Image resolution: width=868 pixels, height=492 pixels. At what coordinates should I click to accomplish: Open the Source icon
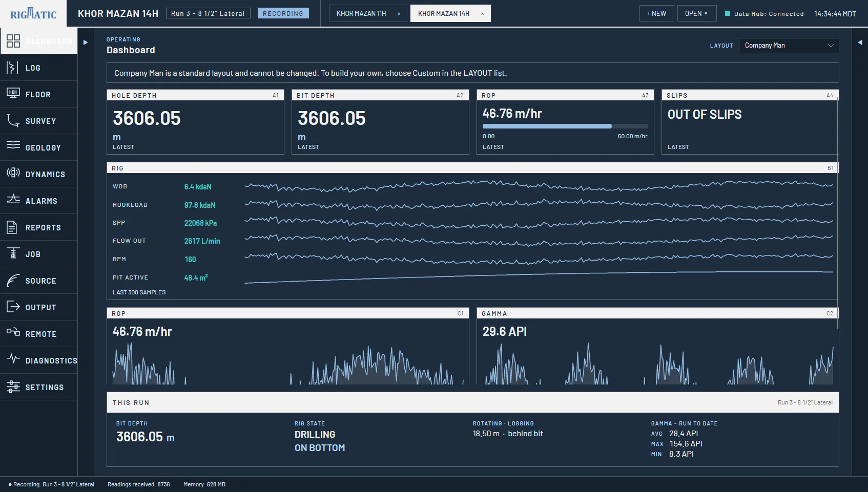pyautogui.click(x=13, y=281)
